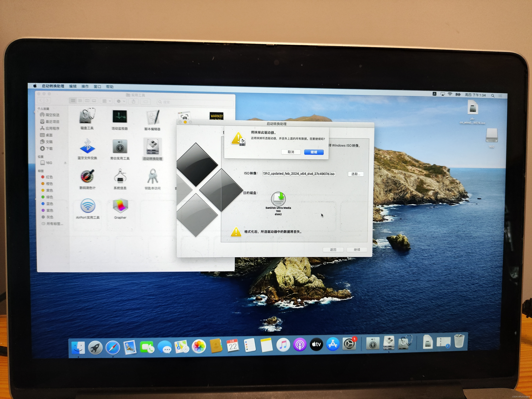
Task: Open the 操作 menu
Action: 85,87
